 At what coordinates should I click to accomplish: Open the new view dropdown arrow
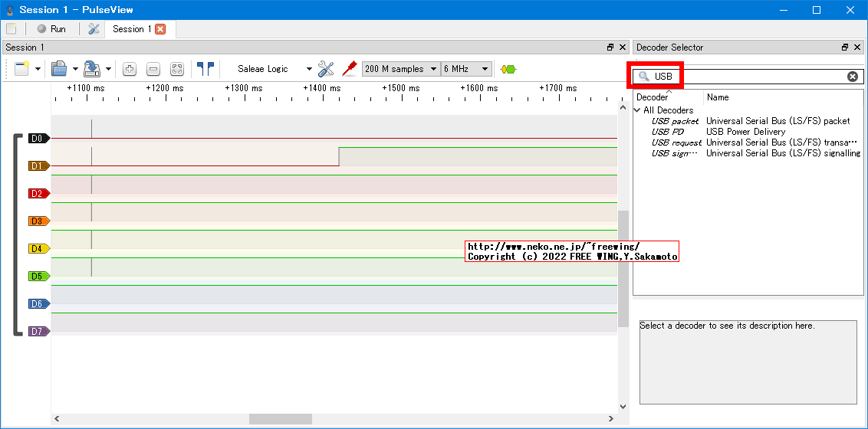(x=38, y=69)
